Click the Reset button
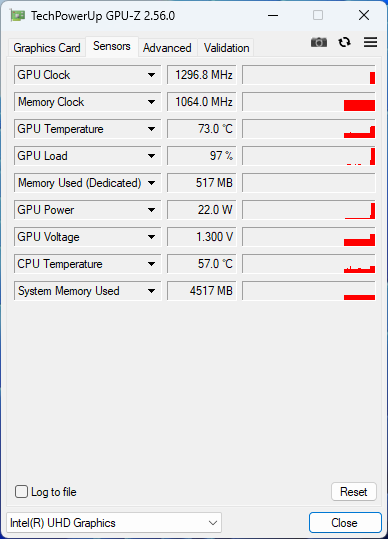The image size is (388, 539). point(354,492)
